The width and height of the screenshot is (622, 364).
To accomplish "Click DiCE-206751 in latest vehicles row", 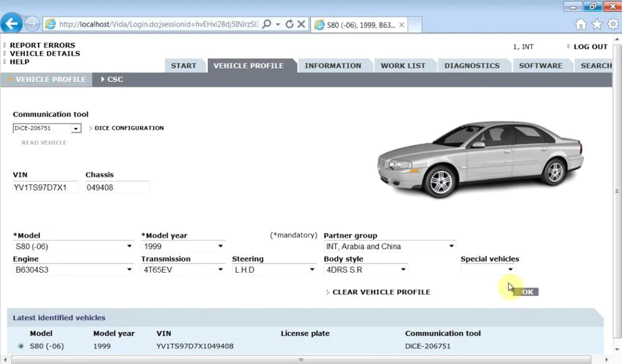I will (x=428, y=346).
